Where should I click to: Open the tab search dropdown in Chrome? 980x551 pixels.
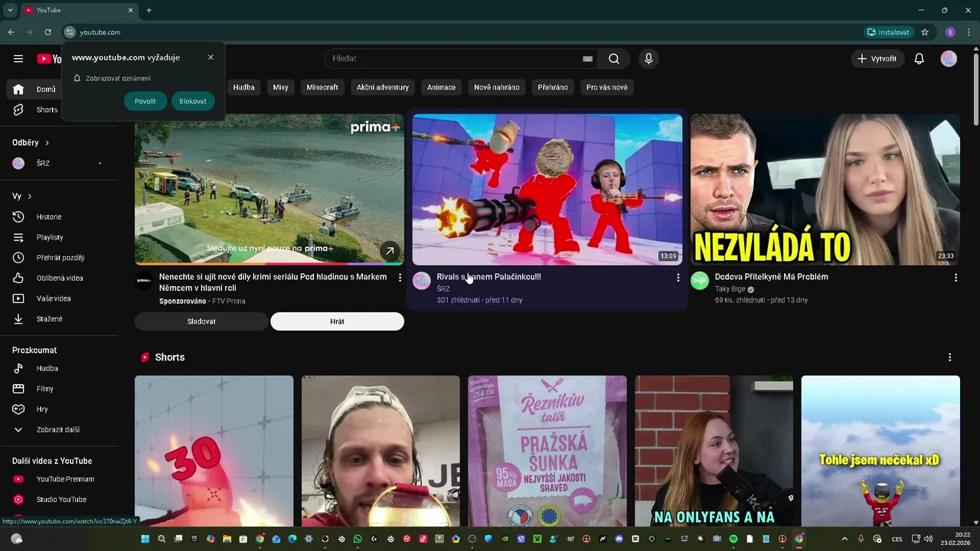tap(10, 10)
